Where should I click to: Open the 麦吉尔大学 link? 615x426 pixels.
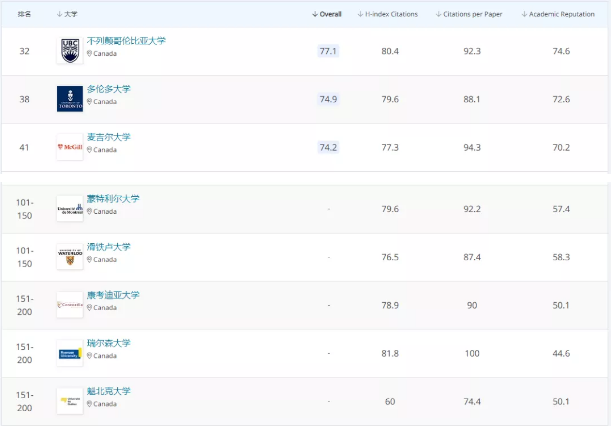[109, 137]
